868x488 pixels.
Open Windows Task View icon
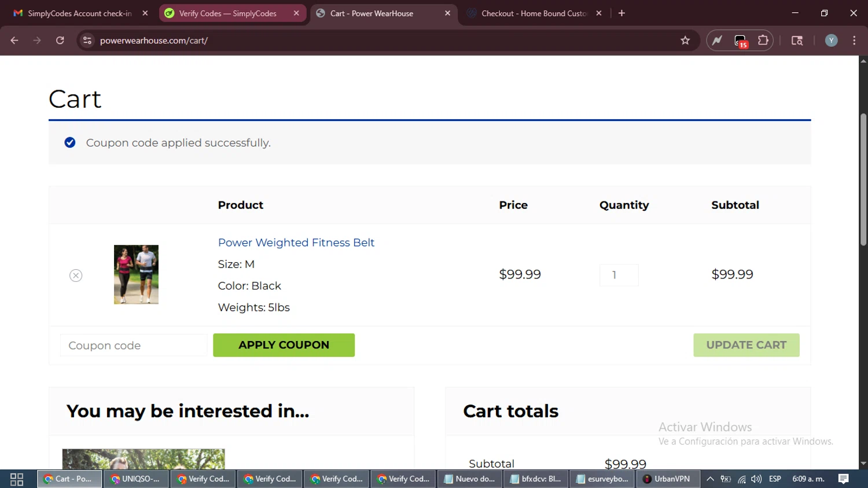[x=17, y=479]
